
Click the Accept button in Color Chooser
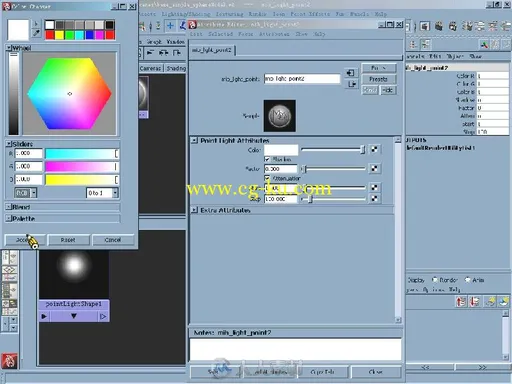[25, 240]
